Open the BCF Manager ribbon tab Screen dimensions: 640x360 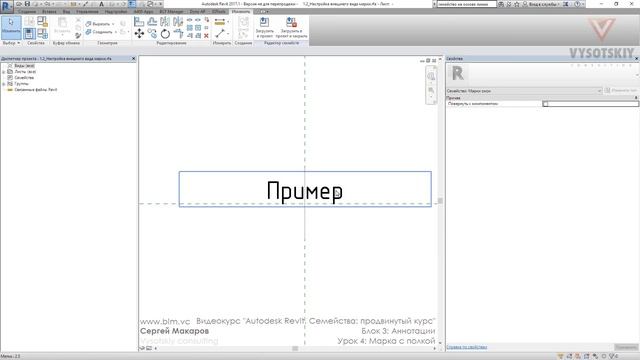coord(171,11)
